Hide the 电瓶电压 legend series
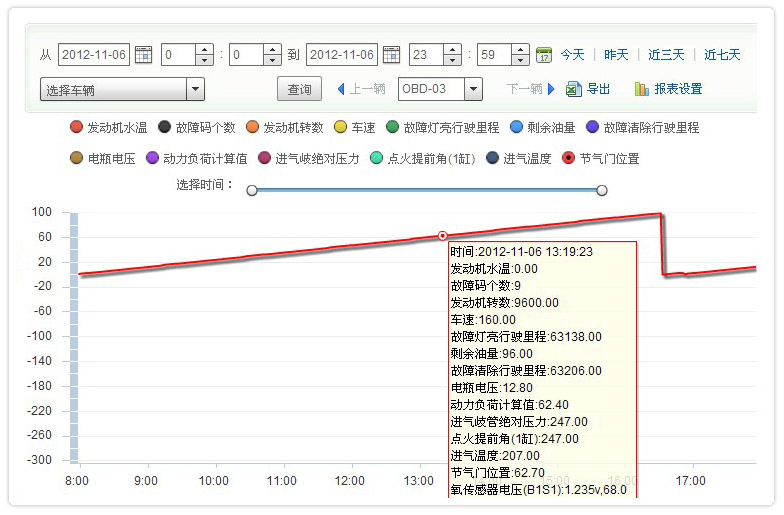The image size is (784, 515). pos(76,158)
